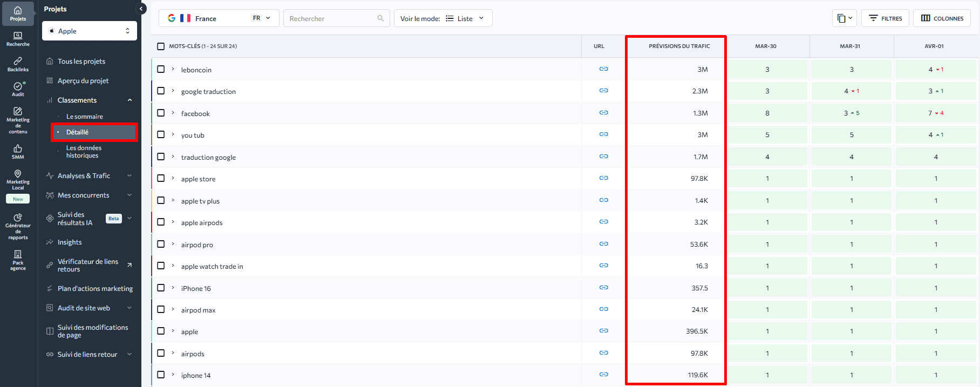This screenshot has height=387, width=980.
Task: Select all keywords with header checkbox
Action: pos(161,46)
